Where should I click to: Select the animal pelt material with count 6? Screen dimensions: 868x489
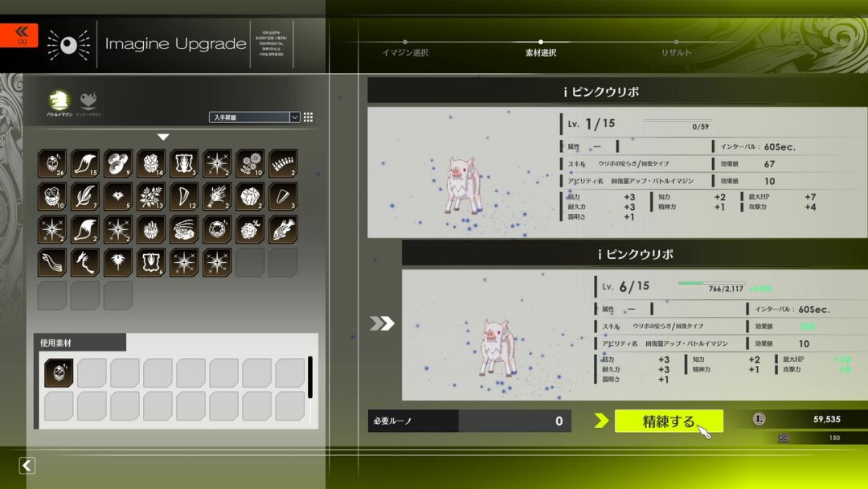(151, 262)
